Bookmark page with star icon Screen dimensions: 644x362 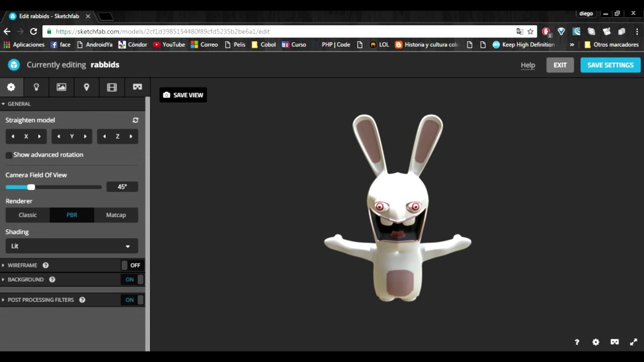pos(530,31)
